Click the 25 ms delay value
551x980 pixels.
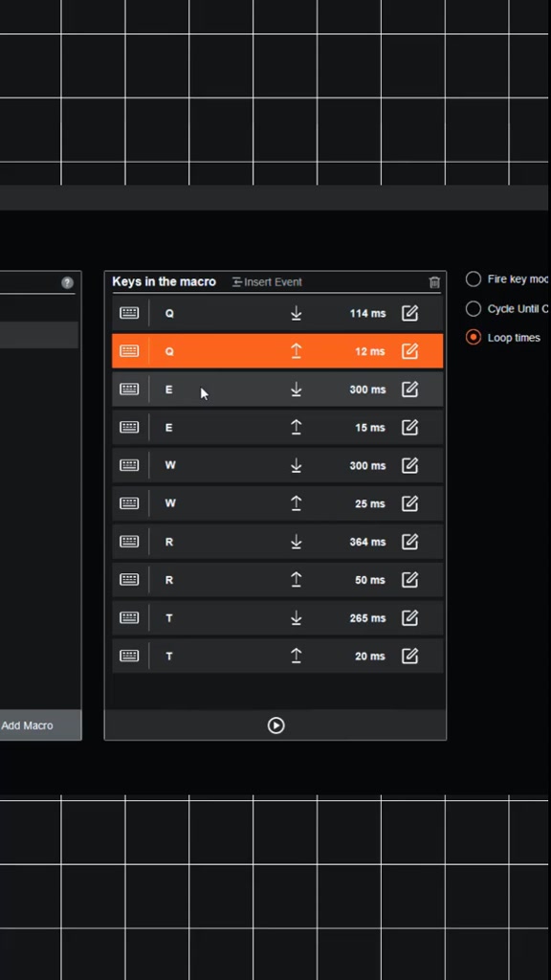coord(370,503)
